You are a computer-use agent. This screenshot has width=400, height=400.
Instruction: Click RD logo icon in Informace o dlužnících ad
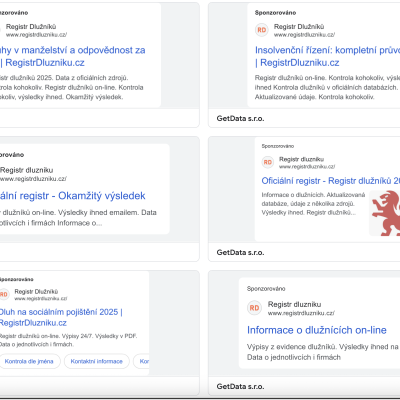[x=254, y=308]
